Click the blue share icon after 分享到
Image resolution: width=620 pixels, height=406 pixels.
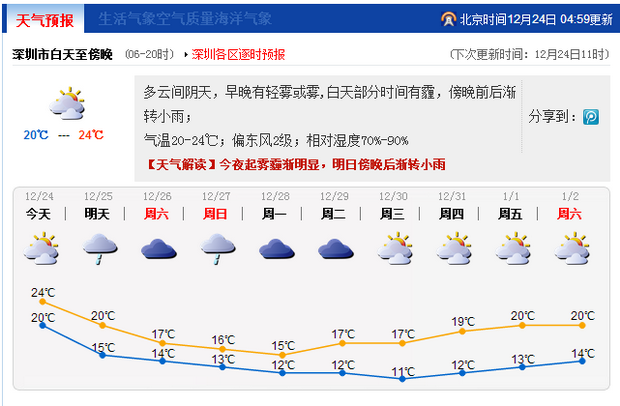(x=591, y=117)
